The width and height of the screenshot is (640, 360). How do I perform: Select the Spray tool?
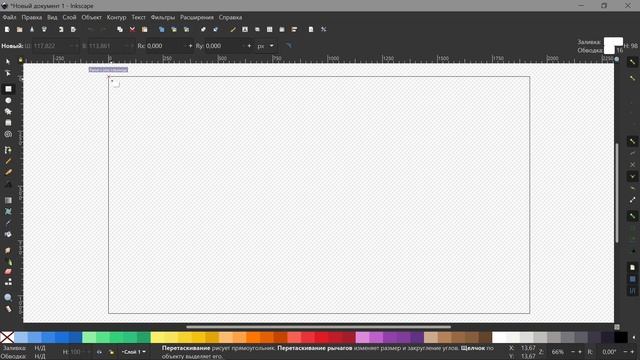8,262
